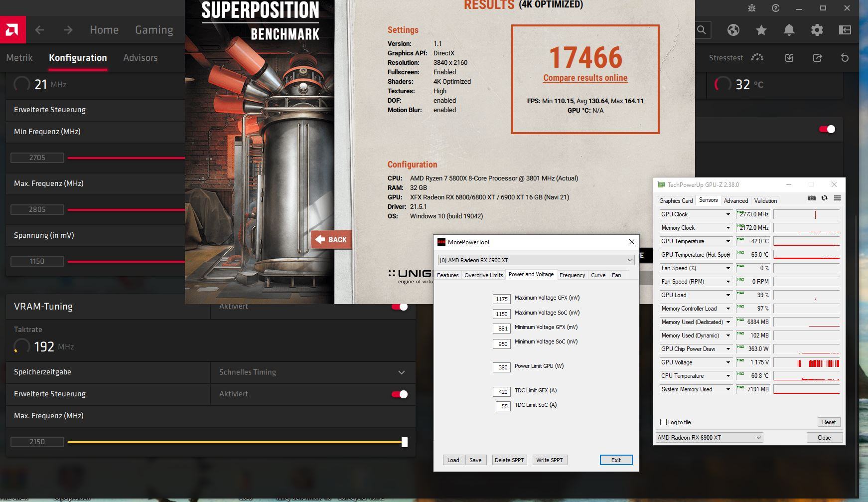
Task: Open the GPU-Z device selector AMD Radeon RX 6900 XT
Action: click(709, 437)
